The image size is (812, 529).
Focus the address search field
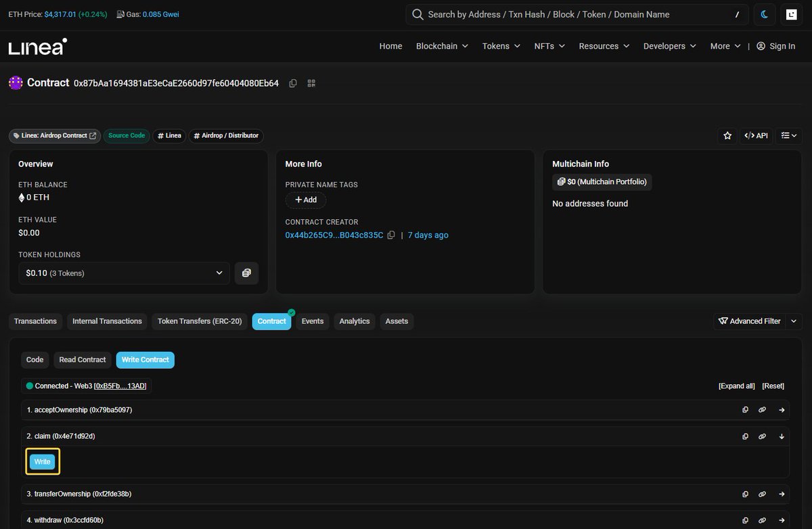577,14
